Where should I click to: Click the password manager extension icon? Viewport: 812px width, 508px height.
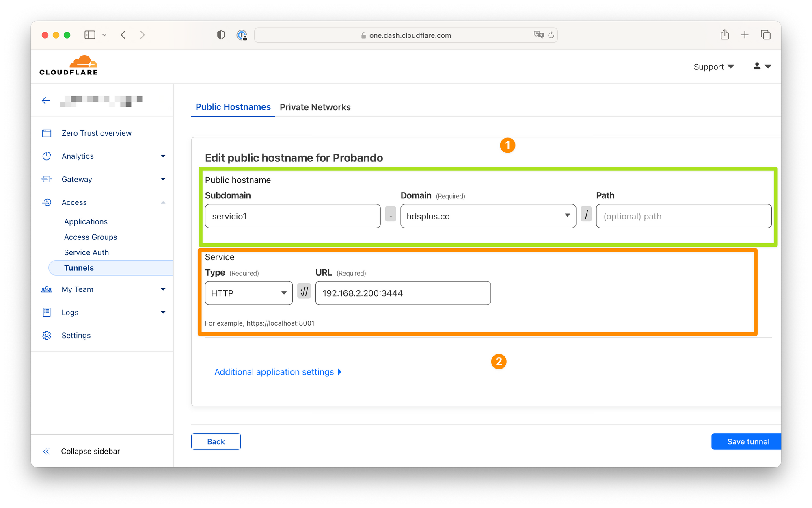point(242,35)
